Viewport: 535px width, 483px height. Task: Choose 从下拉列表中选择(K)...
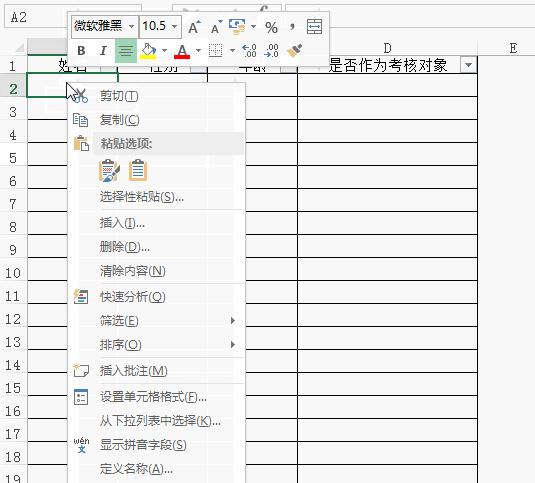pyautogui.click(x=157, y=421)
